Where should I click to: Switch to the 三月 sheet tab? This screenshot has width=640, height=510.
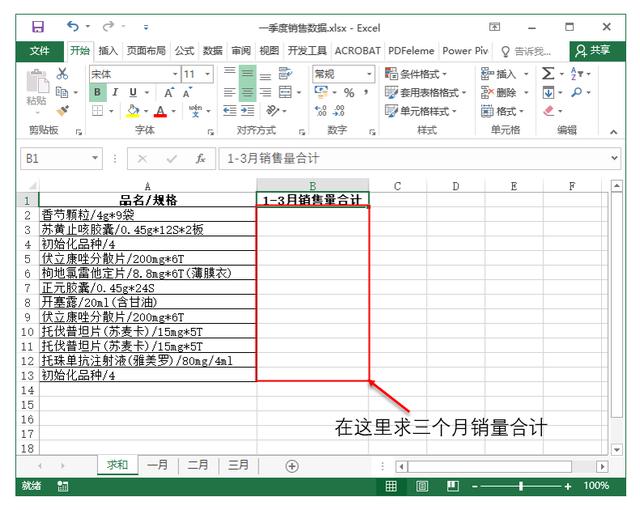[238, 465]
